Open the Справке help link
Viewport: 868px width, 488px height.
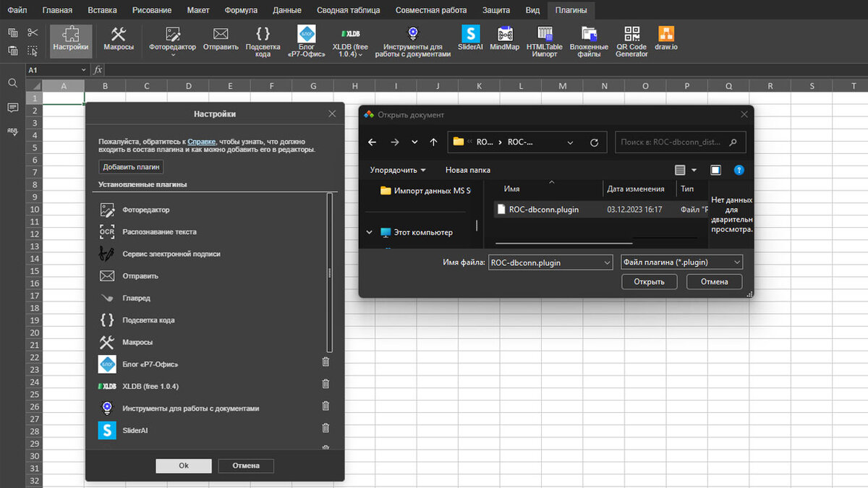[202, 141]
